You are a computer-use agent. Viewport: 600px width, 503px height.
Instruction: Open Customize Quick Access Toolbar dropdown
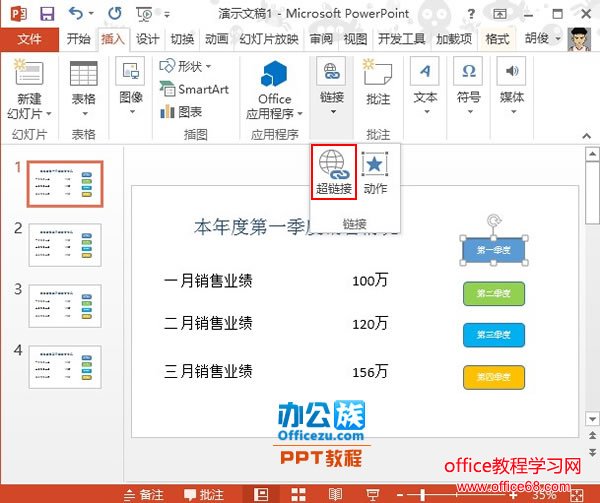[167, 15]
